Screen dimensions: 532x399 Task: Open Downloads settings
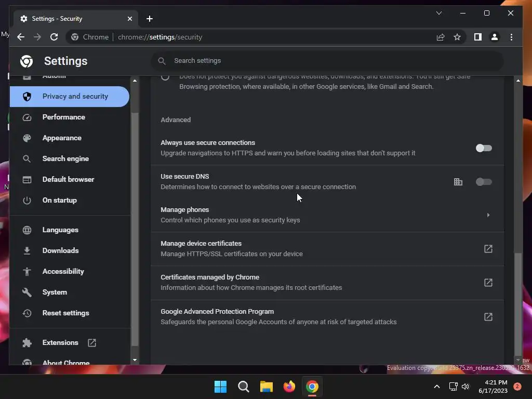pos(69,250)
